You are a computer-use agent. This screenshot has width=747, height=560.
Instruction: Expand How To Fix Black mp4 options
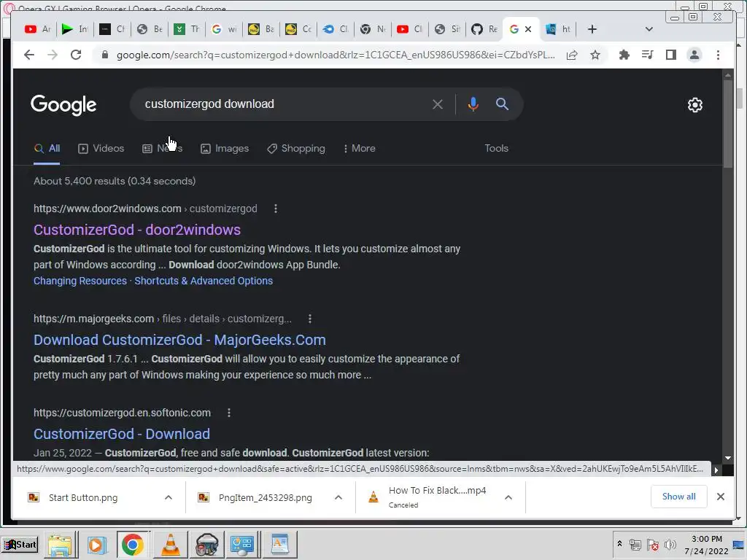[x=508, y=497]
